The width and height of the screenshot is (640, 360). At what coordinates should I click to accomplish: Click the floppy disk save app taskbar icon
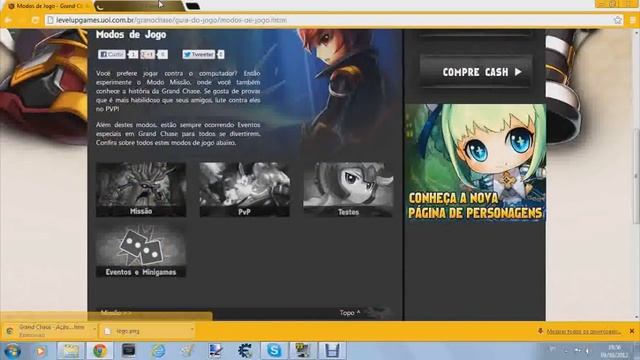click(332, 351)
